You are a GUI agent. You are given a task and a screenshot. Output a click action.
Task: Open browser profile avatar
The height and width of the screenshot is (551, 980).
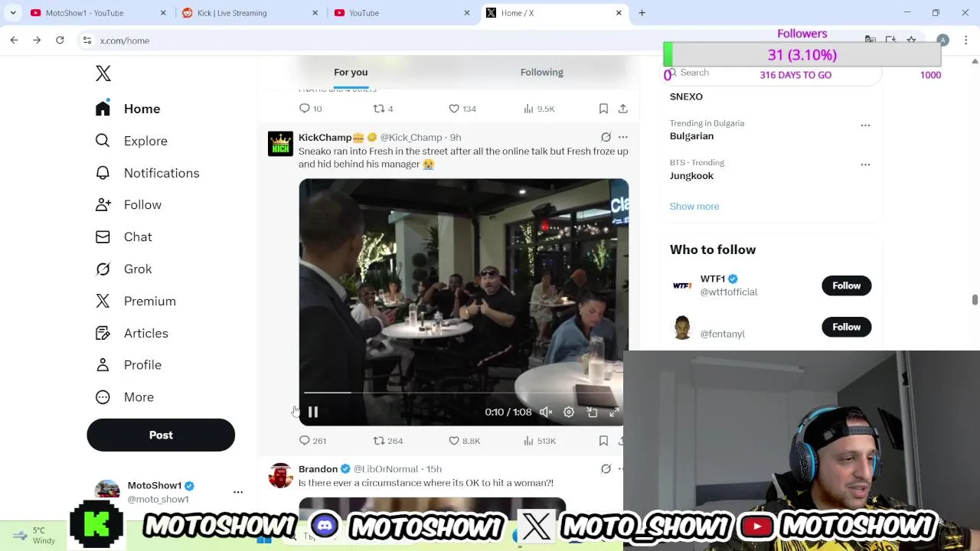[942, 41]
